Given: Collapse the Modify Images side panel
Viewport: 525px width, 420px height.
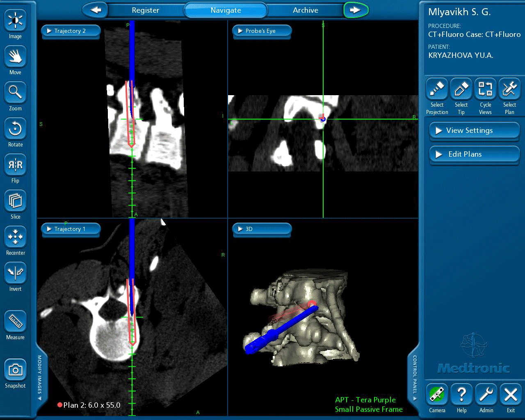Looking at the screenshot, I should pyautogui.click(x=40, y=378).
